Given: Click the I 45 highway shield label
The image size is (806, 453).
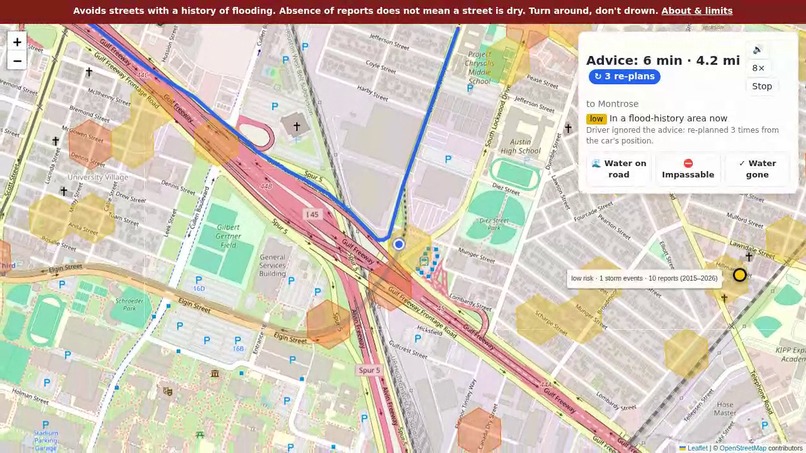Looking at the screenshot, I should click(313, 214).
